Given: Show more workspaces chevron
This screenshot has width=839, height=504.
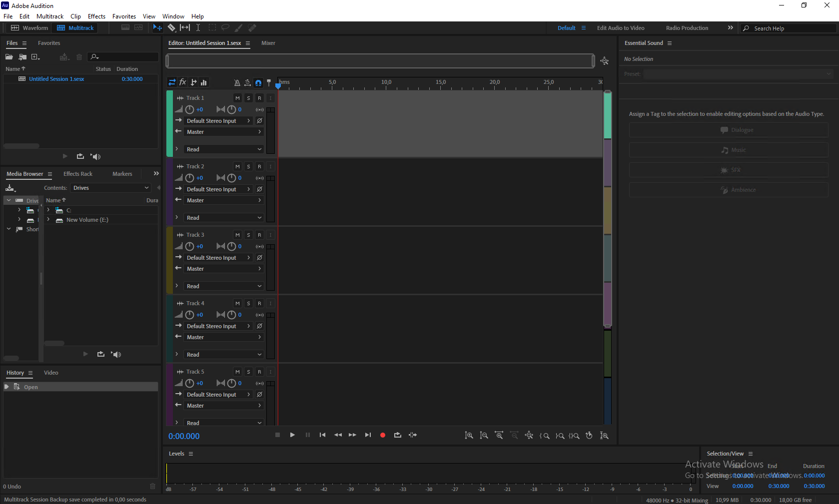Looking at the screenshot, I should tap(731, 28).
